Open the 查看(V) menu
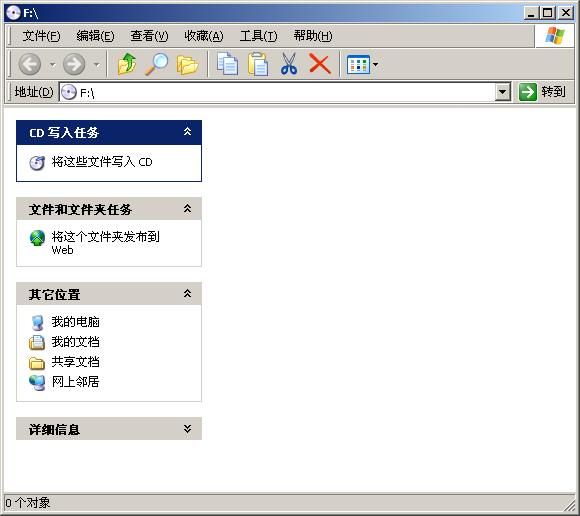The height and width of the screenshot is (516, 580). click(149, 36)
